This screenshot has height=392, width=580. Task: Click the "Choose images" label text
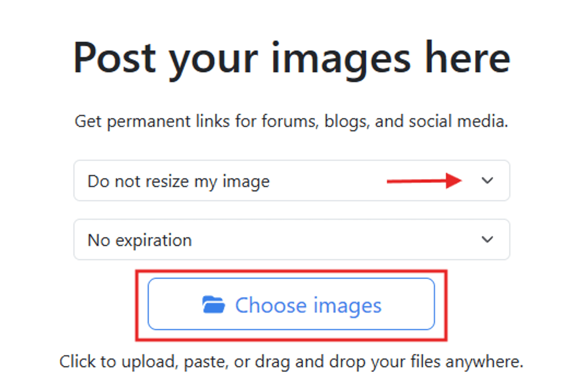[308, 305]
